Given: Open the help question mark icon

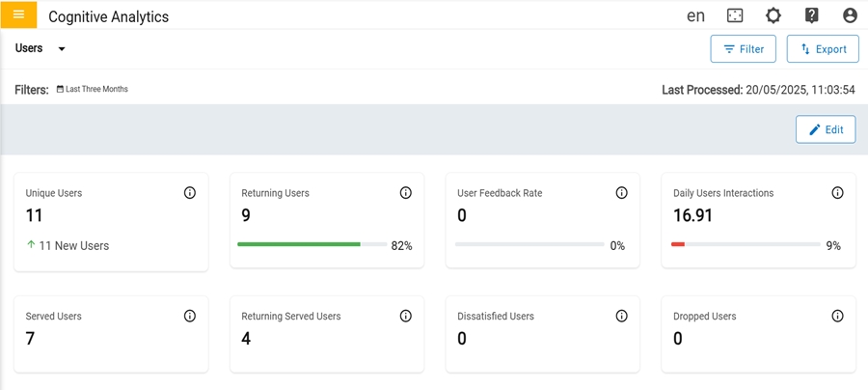Looking at the screenshot, I should (x=812, y=15).
